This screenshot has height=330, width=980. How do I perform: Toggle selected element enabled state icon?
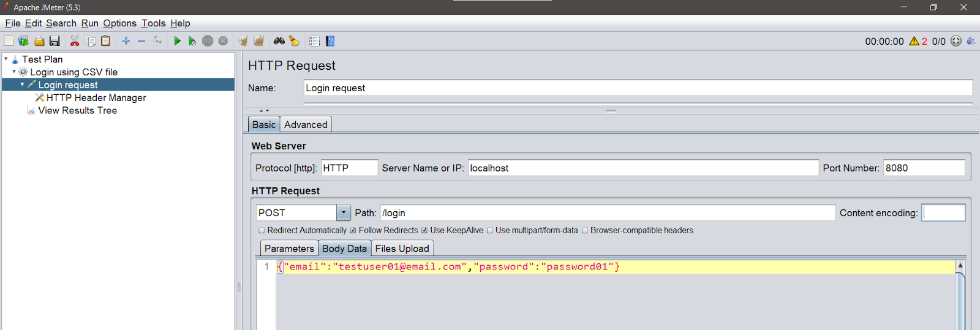pyautogui.click(x=157, y=41)
